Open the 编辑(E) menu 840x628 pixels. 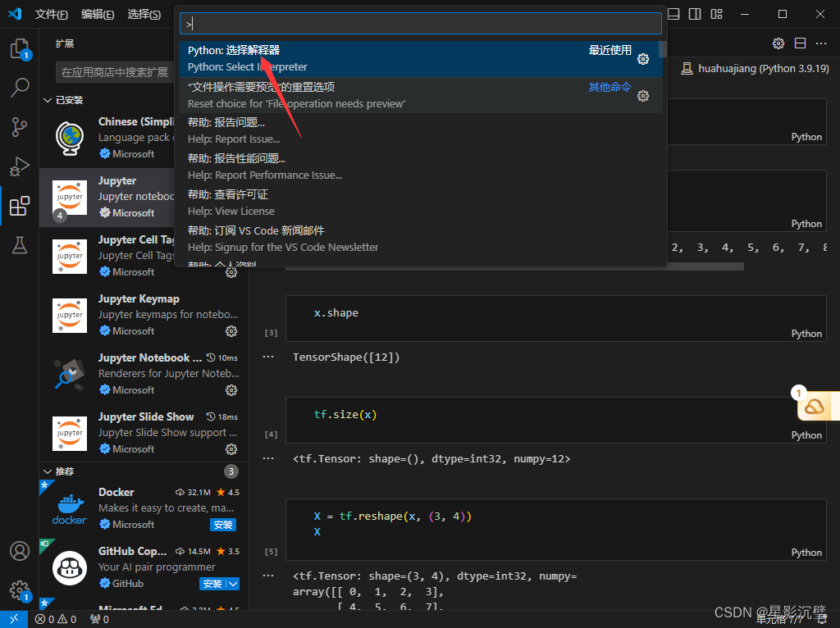(x=98, y=14)
